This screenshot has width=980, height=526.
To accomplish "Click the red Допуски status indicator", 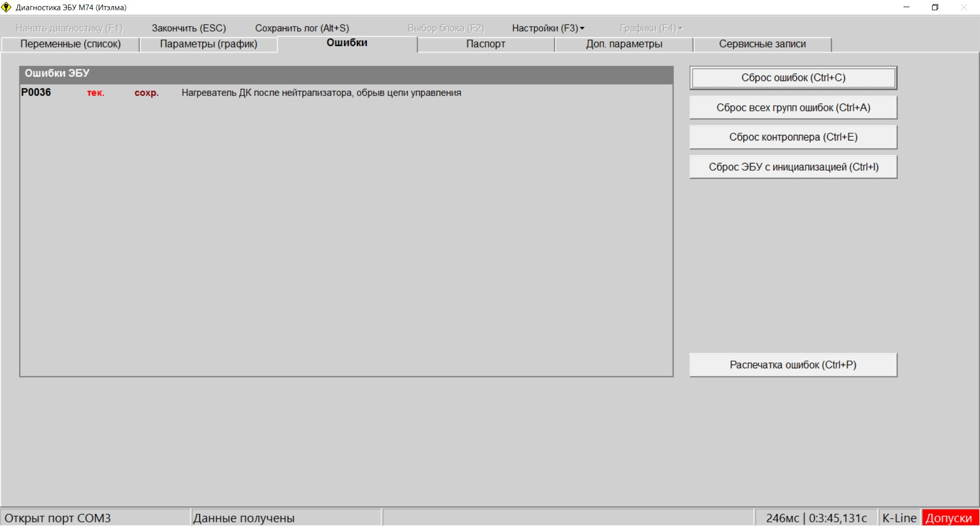I will tap(949, 518).
